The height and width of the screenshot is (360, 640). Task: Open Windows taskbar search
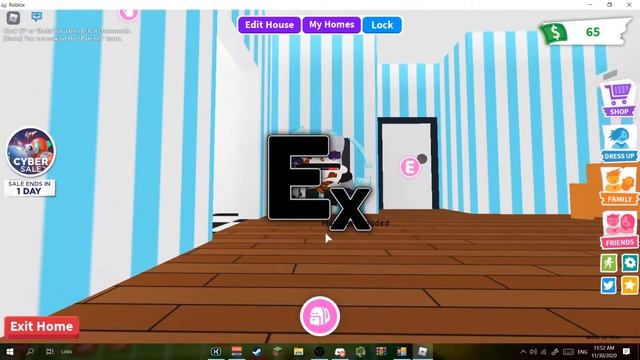(30, 351)
